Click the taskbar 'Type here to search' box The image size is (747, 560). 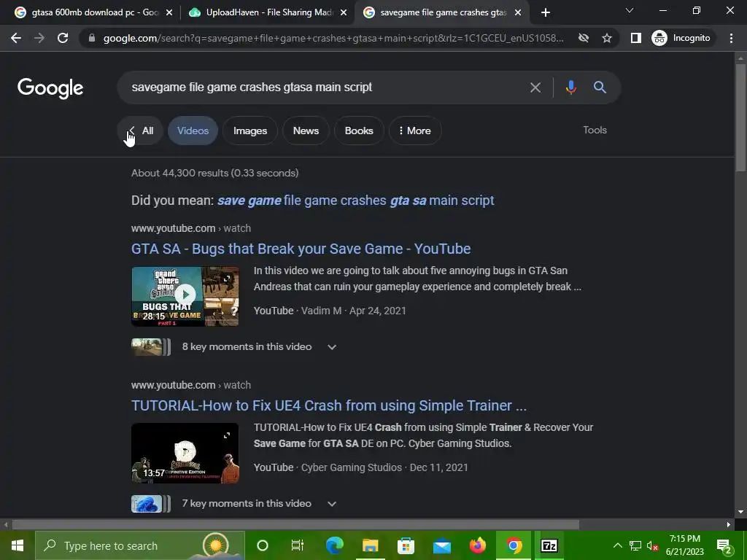[140, 545]
